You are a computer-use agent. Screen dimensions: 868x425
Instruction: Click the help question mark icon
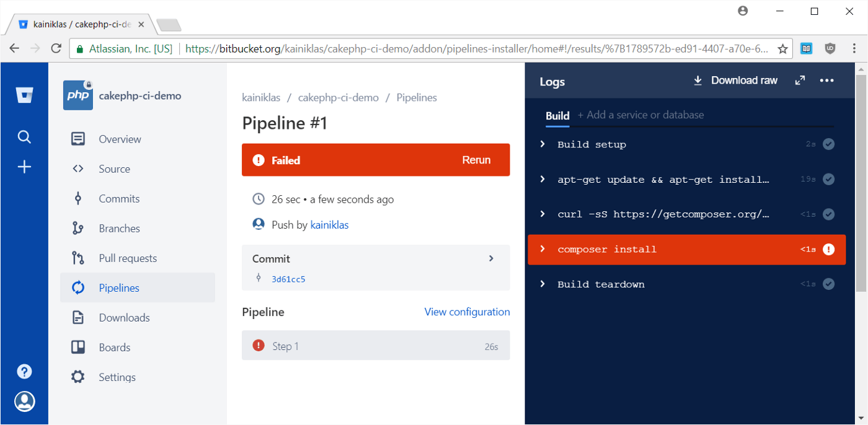(24, 371)
